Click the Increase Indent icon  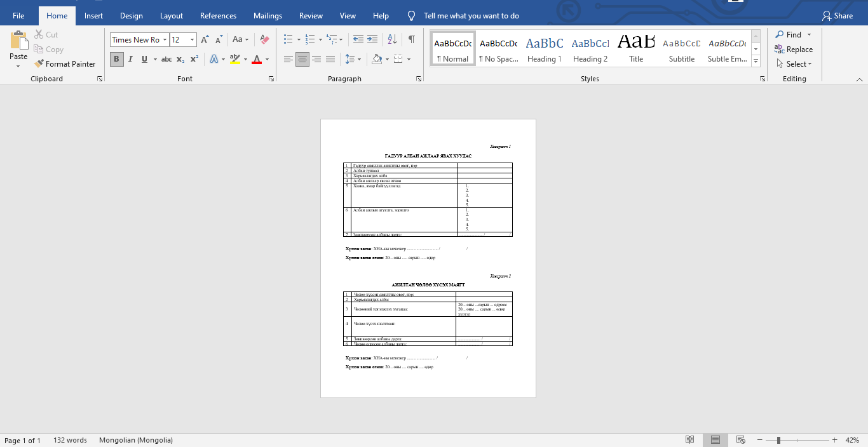pos(372,39)
